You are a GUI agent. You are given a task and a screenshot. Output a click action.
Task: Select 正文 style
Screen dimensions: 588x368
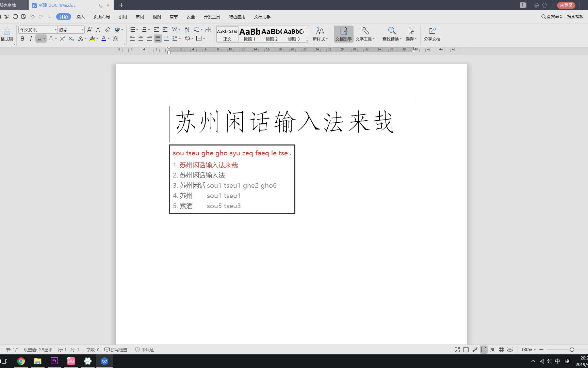[x=227, y=34]
